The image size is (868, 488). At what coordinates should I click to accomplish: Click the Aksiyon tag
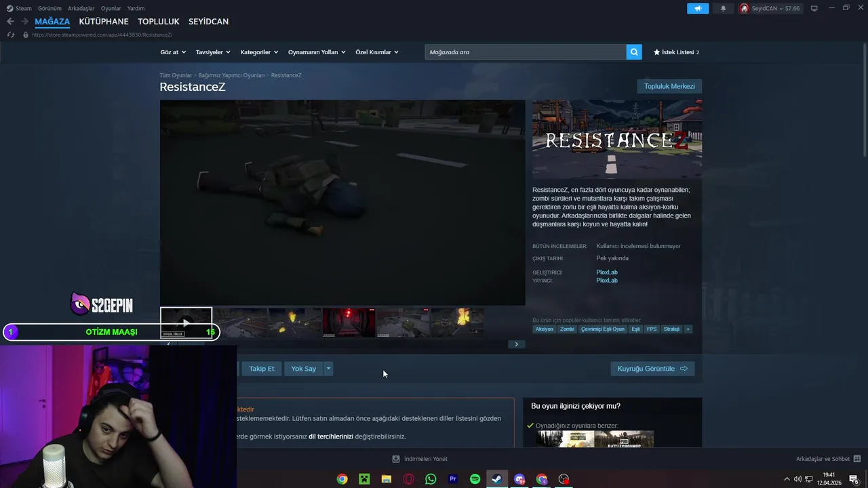tap(545, 329)
